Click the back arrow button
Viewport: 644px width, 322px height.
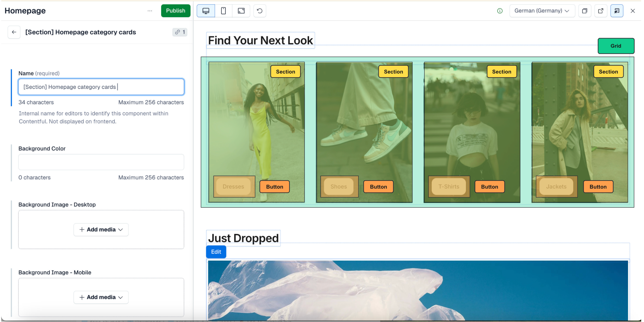(x=14, y=32)
